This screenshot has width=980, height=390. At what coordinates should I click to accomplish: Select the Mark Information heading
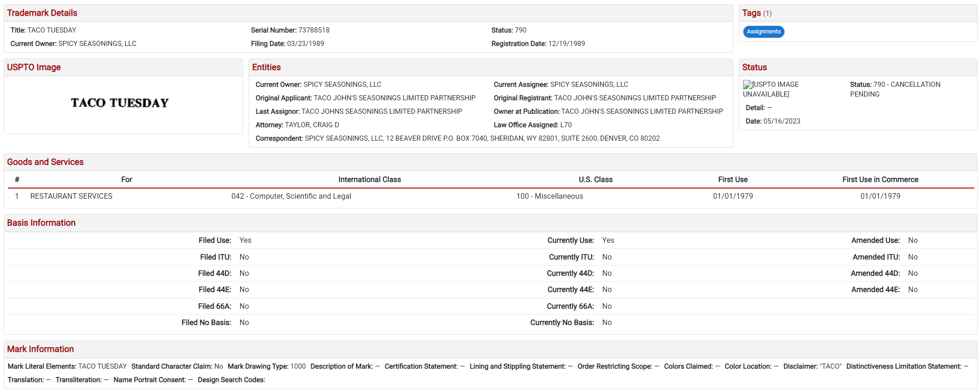[40, 349]
